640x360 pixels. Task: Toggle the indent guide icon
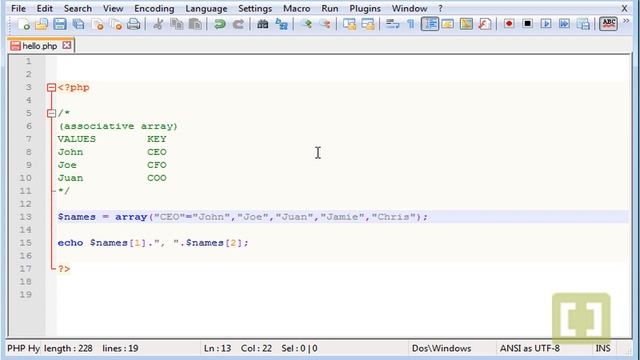click(429, 24)
